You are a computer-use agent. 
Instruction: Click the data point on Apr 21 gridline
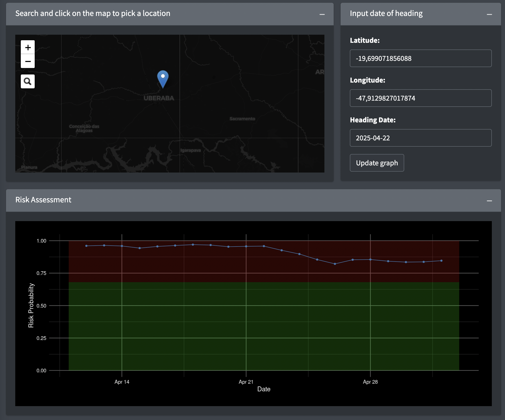tap(246, 246)
